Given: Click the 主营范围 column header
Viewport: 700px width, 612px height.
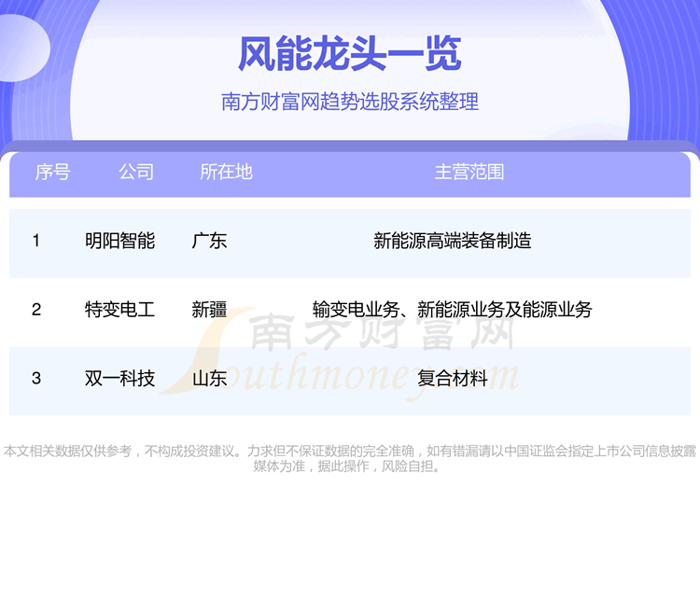Looking at the screenshot, I should 469,172.
